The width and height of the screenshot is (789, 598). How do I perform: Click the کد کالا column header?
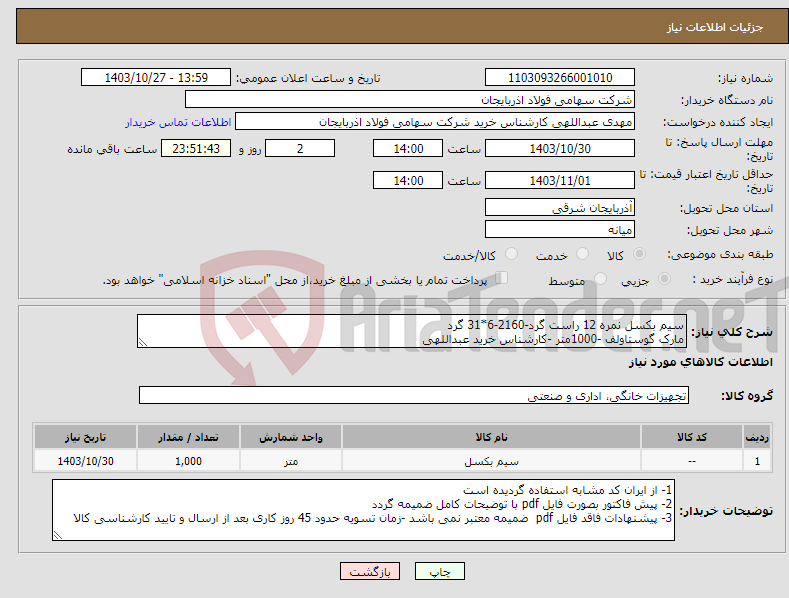(692, 437)
